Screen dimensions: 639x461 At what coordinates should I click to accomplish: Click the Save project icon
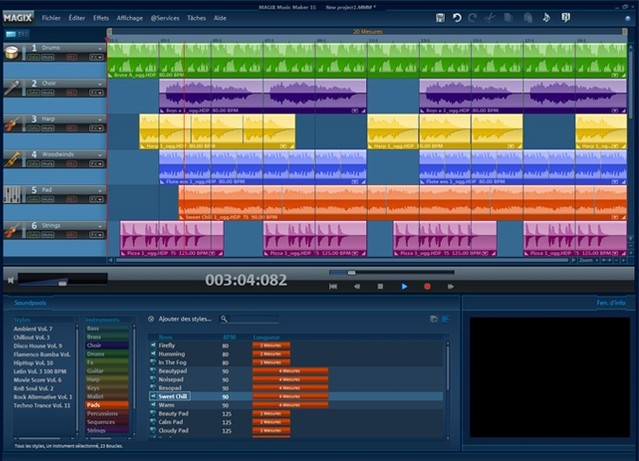(440, 18)
